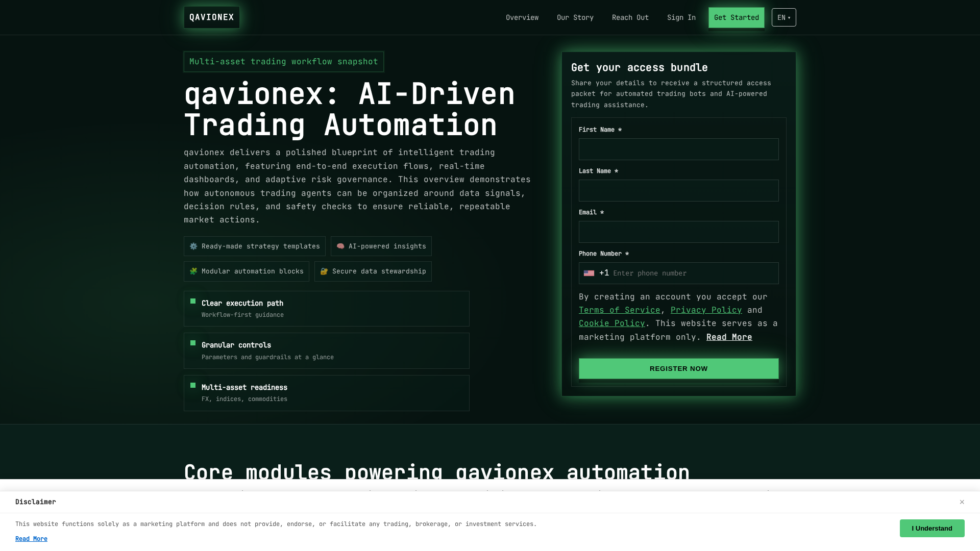Select the Ready-made strategy templates chip
Screen dimensions: 980x551
click(x=255, y=246)
